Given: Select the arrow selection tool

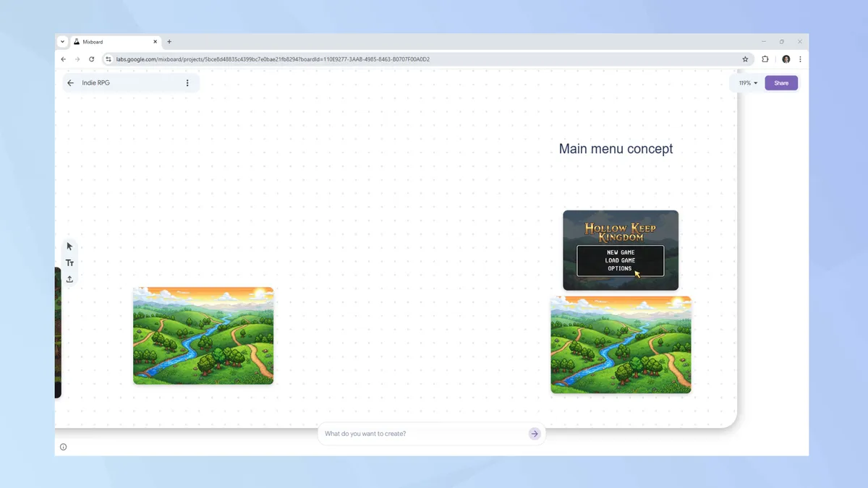Looking at the screenshot, I should click(x=69, y=246).
